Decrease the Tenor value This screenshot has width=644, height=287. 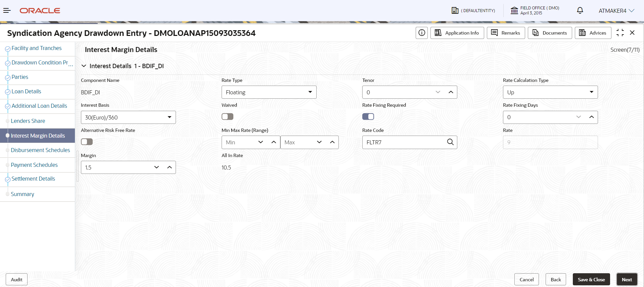[438, 92]
